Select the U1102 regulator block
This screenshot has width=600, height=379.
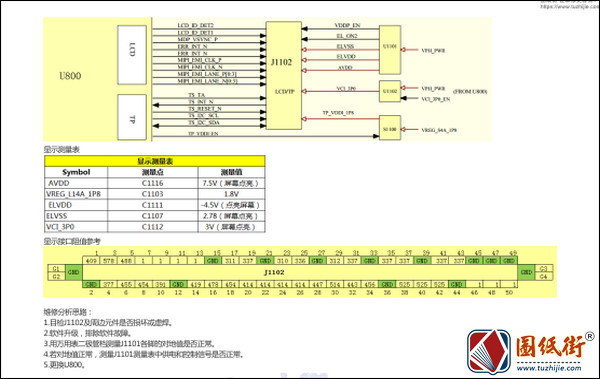tap(390, 91)
